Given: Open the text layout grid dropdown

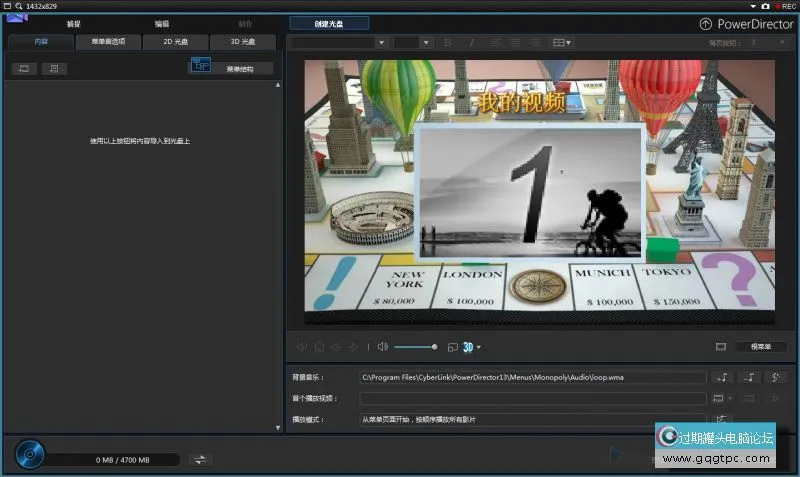Looking at the screenshot, I should tap(562, 42).
